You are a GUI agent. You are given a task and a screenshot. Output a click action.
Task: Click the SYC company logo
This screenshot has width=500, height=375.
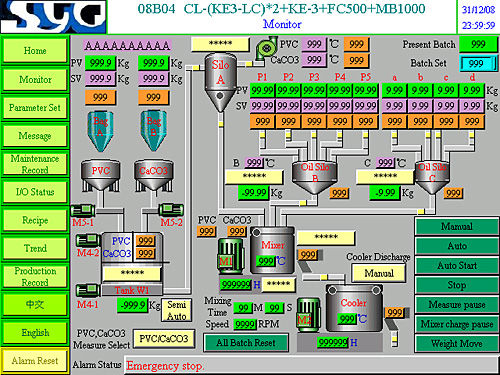coord(53,17)
